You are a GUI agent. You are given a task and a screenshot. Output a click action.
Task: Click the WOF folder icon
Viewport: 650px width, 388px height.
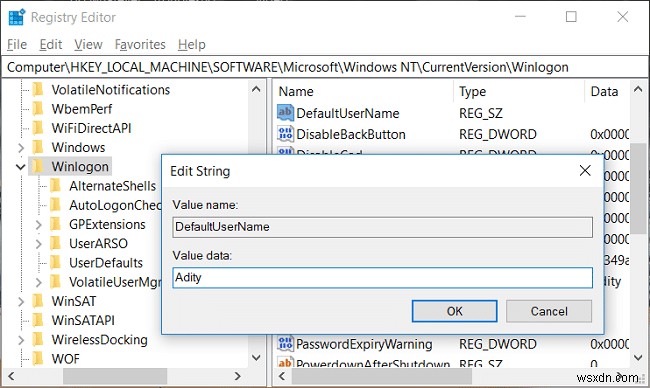click(x=38, y=359)
